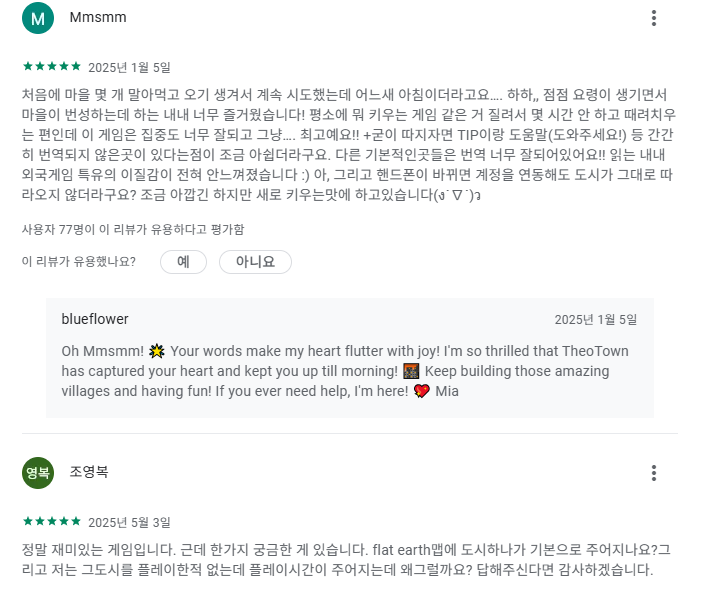Click 조영복's green 영복 avatar
The height and width of the screenshot is (589, 703).
38,472
